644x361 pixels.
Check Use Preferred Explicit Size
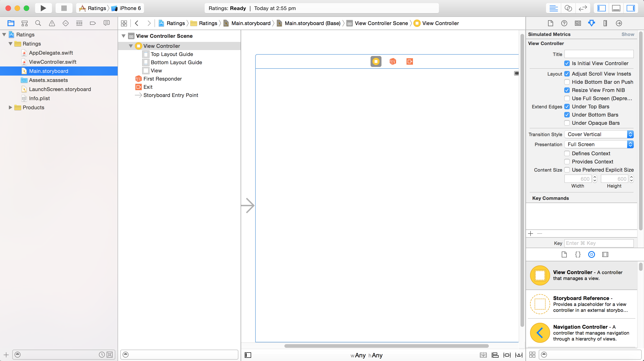(x=567, y=170)
